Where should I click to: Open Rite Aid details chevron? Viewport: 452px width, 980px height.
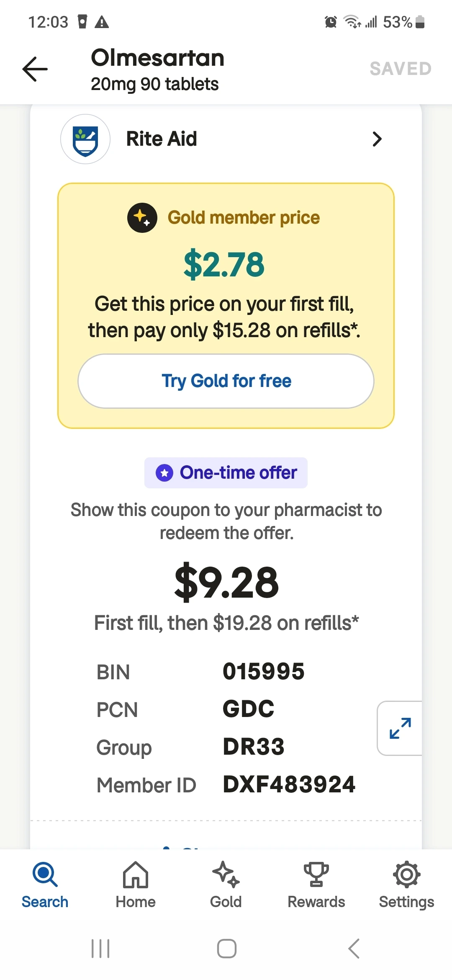click(x=377, y=139)
